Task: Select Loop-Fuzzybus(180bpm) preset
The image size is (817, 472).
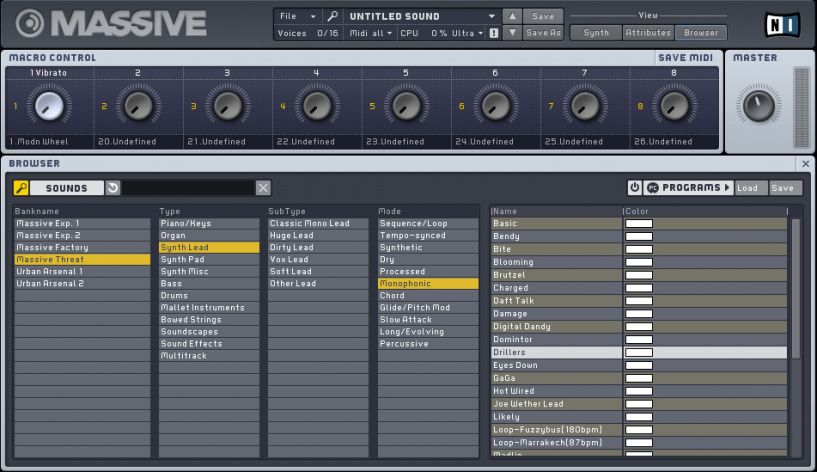Action: [x=639, y=430]
